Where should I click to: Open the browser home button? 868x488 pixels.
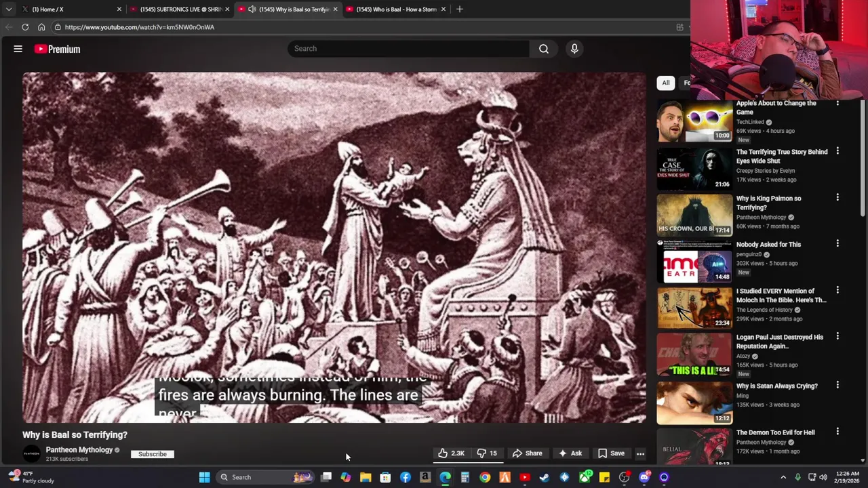pos(41,27)
